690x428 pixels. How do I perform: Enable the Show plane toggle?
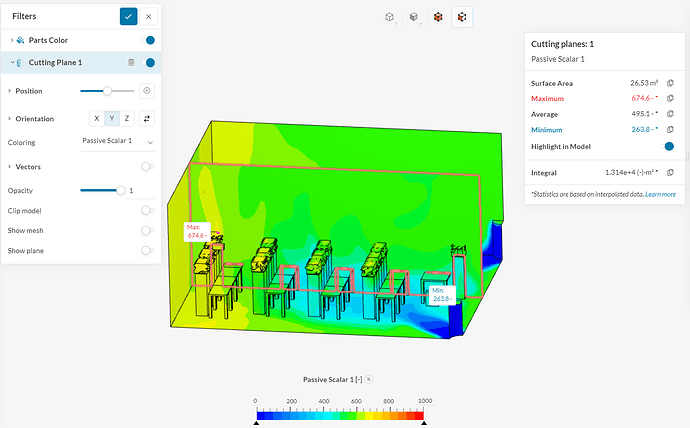(x=147, y=251)
